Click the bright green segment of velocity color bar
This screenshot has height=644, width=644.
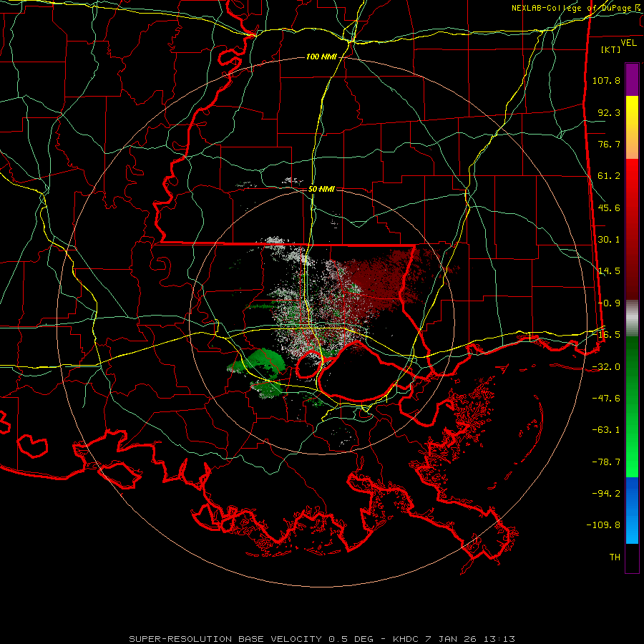632,406
